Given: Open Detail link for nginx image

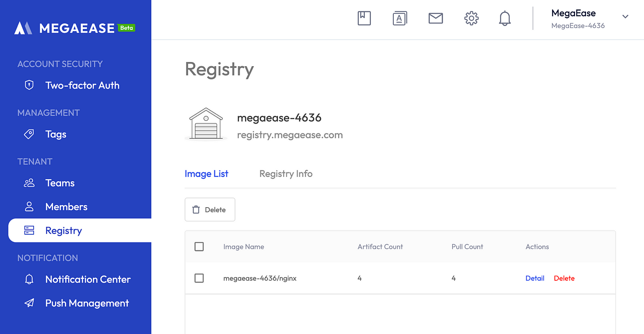Looking at the screenshot, I should (535, 278).
